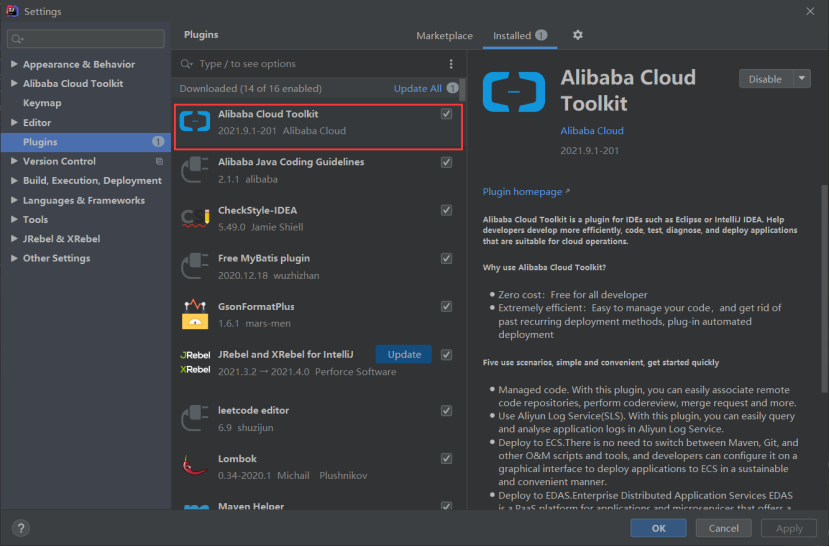Switch to the Marketplace tab
The height and width of the screenshot is (547, 830).
(444, 36)
